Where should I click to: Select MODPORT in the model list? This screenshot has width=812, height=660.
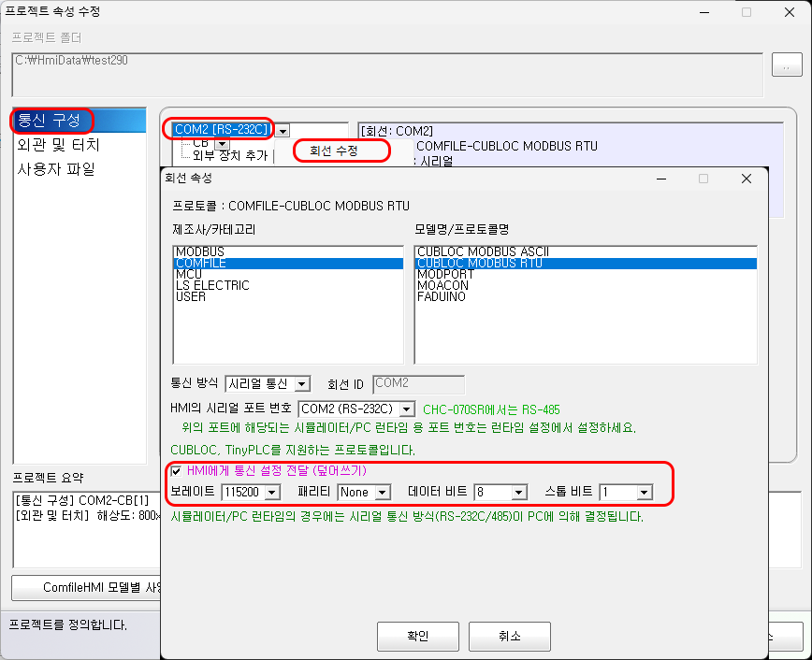tap(447, 275)
